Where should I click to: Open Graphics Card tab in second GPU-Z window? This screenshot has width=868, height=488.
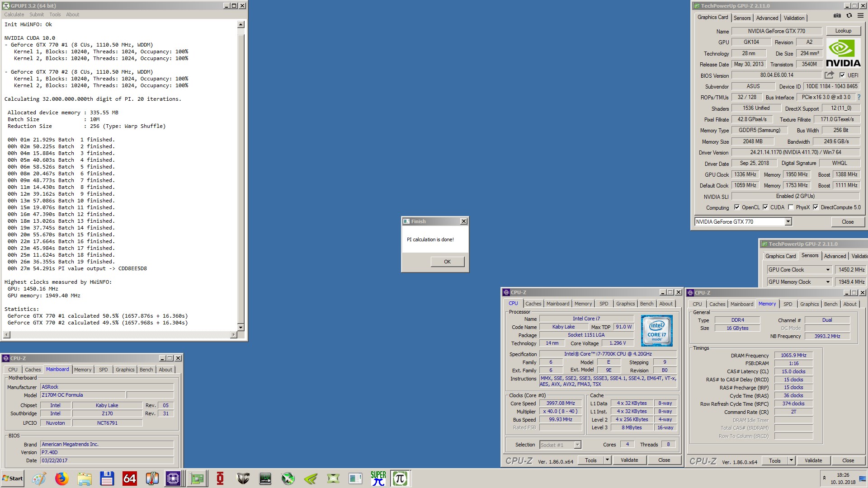780,256
